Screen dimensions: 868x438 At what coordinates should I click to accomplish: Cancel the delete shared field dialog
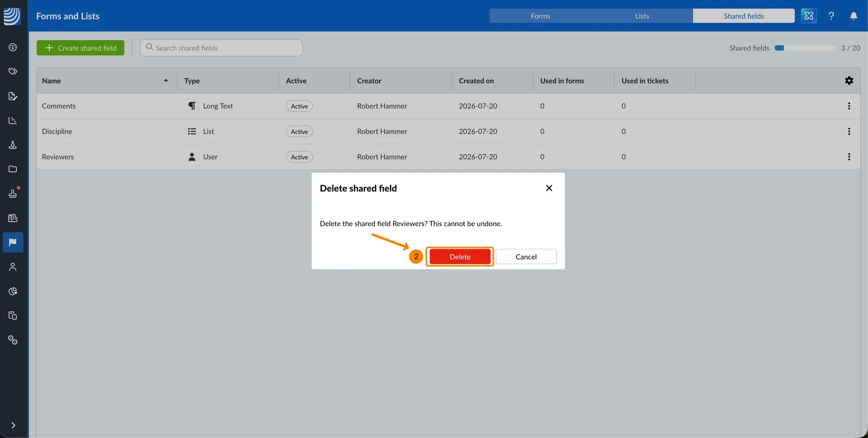tap(526, 257)
